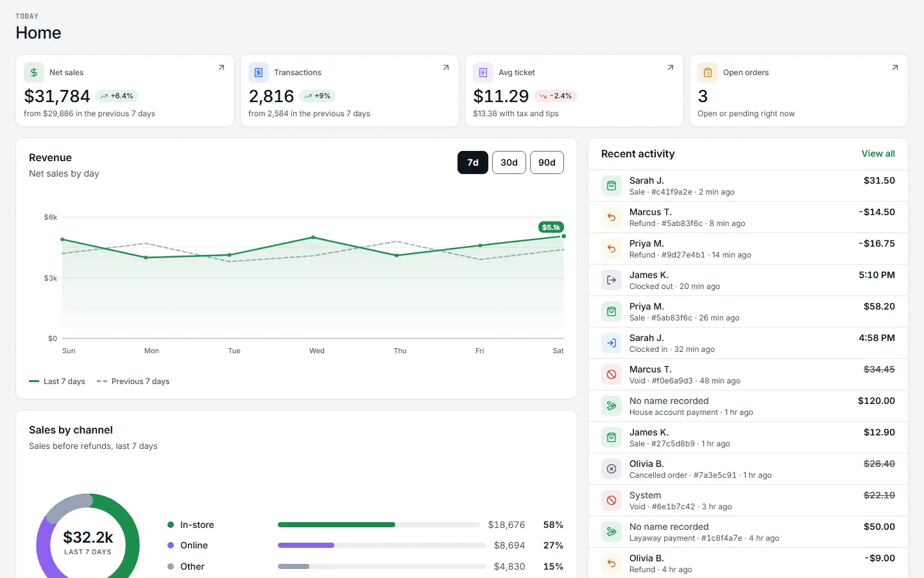The width and height of the screenshot is (924, 578).
Task: Click 'from $29,886 in the previous 7 days'
Action: click(89, 114)
